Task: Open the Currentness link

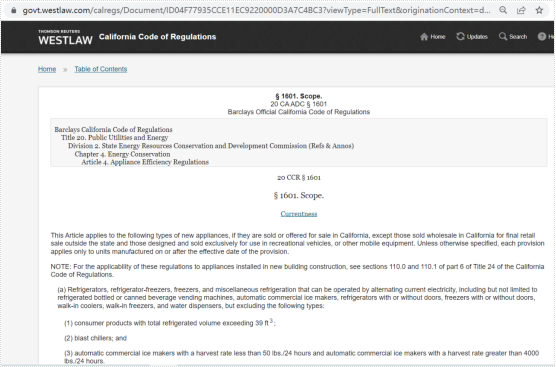Action: (x=299, y=214)
